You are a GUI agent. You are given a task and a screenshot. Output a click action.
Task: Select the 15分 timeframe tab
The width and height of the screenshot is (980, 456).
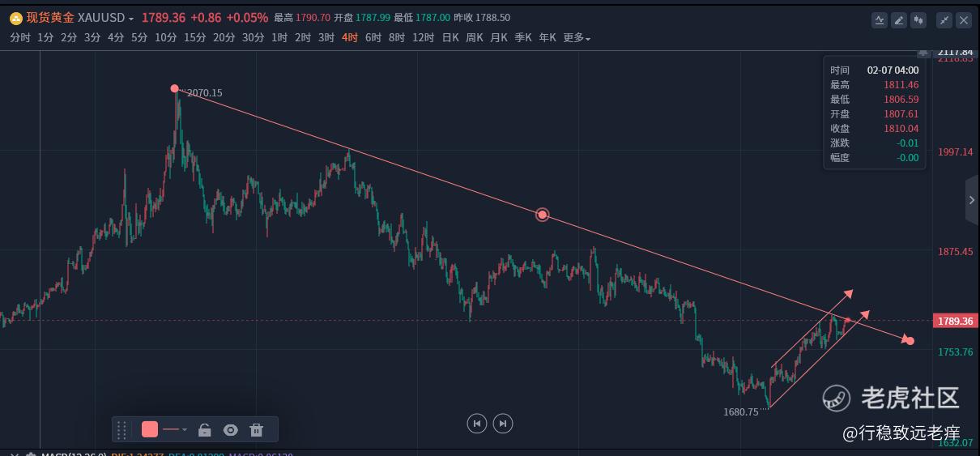194,38
